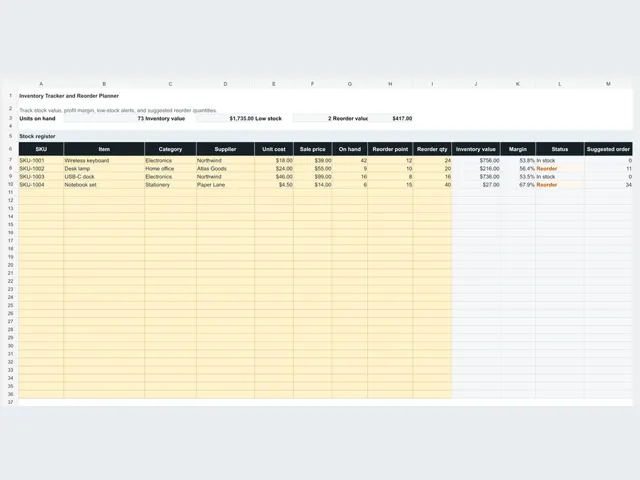Select the SKU-1004 cell
The height and width of the screenshot is (480, 640).
pos(41,185)
